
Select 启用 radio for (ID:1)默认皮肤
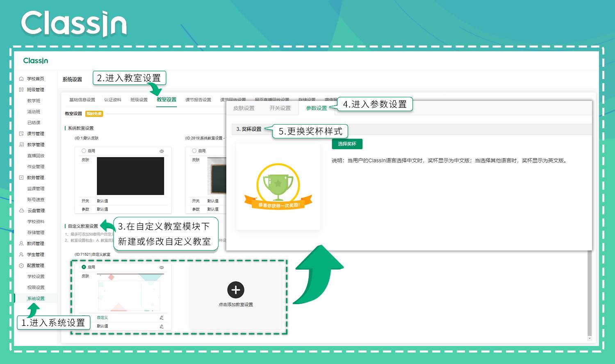(x=84, y=151)
